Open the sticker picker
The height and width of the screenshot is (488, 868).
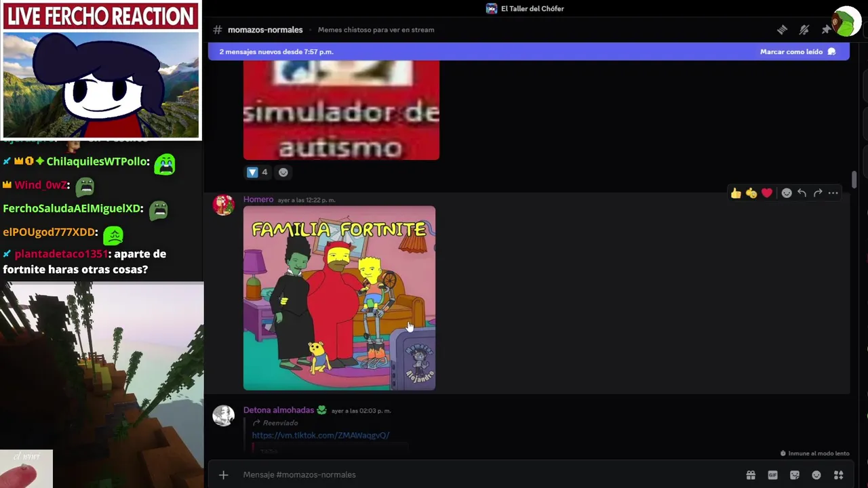coord(795,475)
